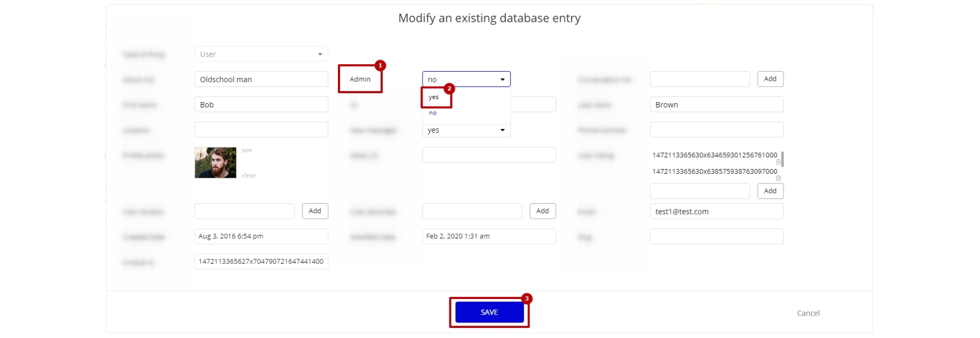This screenshot has width=980, height=338.
Task: Click the bearded man profile photo
Action: 215,163
